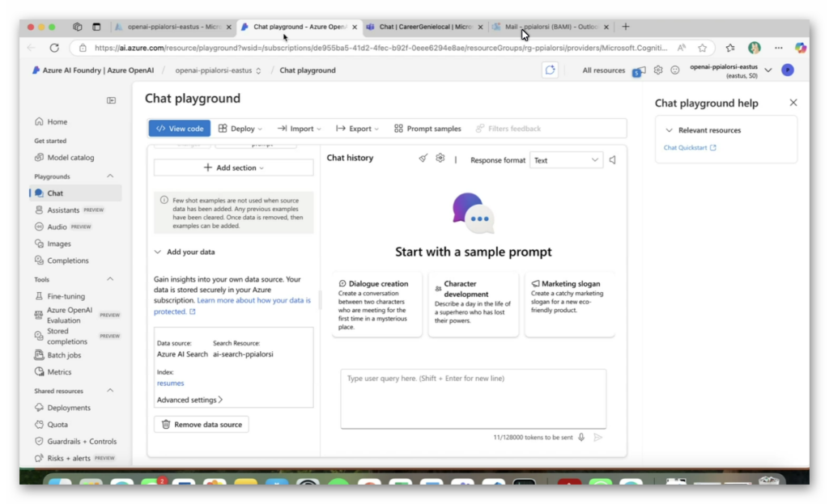Toggle read aloud icon in address bar
Viewport: 829px width, 504px height.
(682, 48)
